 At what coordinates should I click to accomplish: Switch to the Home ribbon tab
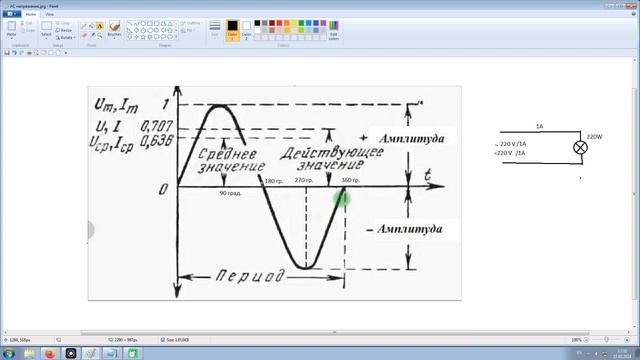[31, 14]
